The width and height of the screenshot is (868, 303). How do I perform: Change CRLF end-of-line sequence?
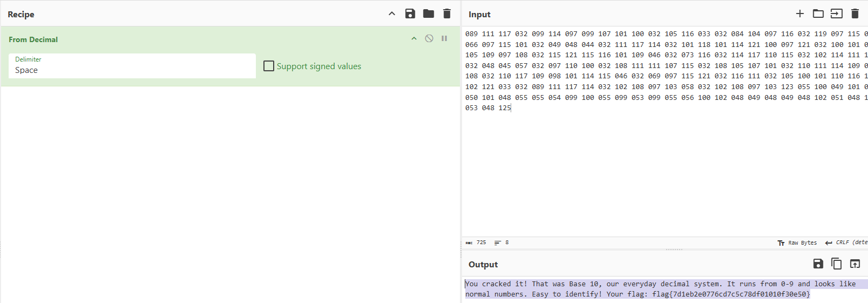click(x=846, y=243)
